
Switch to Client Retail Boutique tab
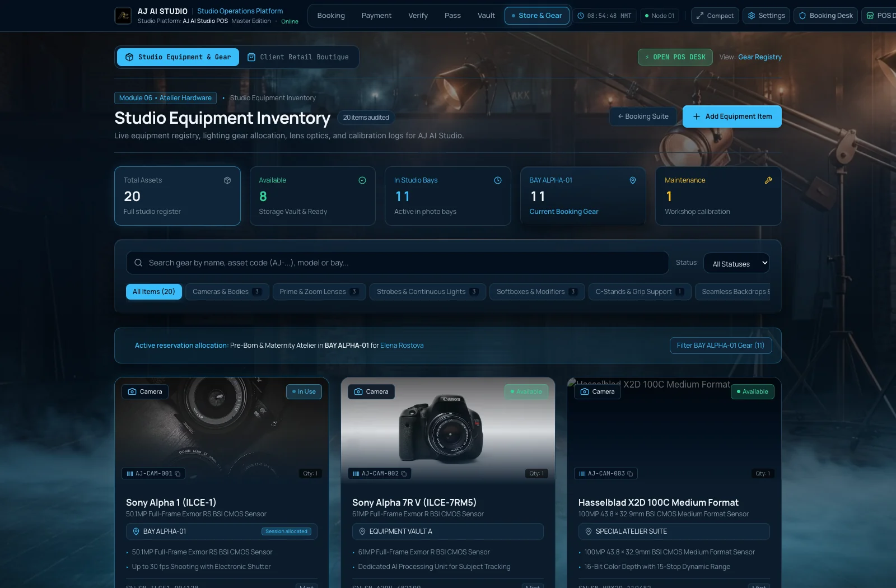[x=298, y=57]
